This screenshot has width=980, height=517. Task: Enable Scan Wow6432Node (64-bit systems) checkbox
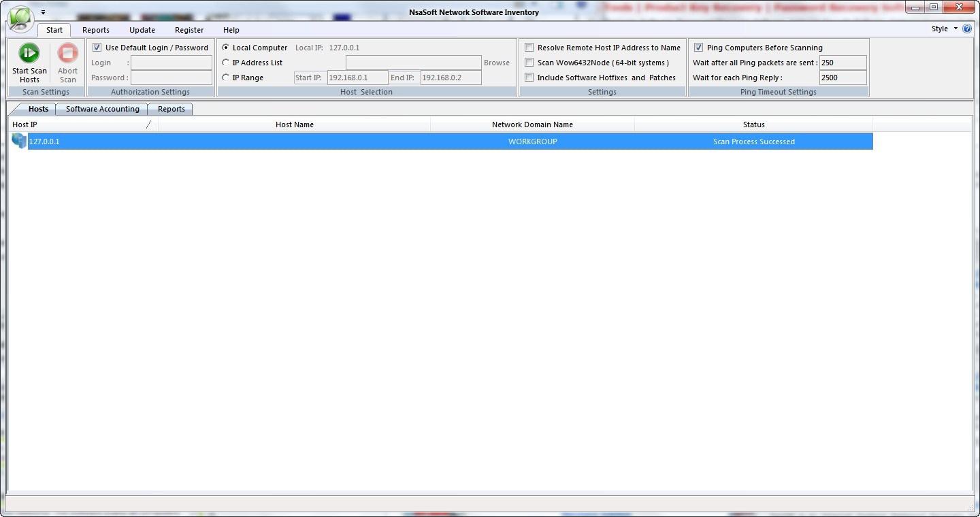tap(529, 63)
